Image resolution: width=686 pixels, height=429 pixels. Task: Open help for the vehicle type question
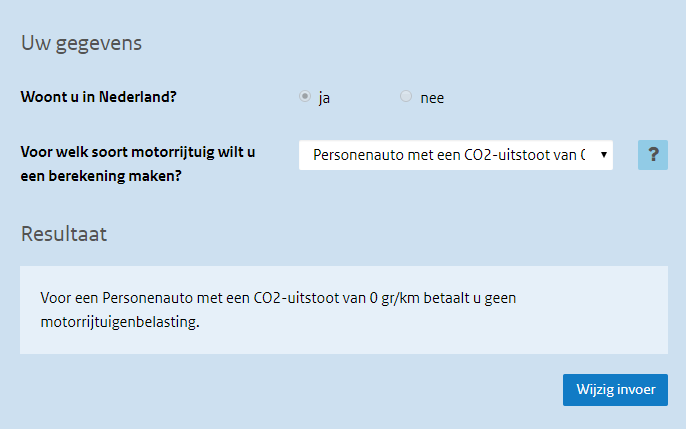pos(652,155)
